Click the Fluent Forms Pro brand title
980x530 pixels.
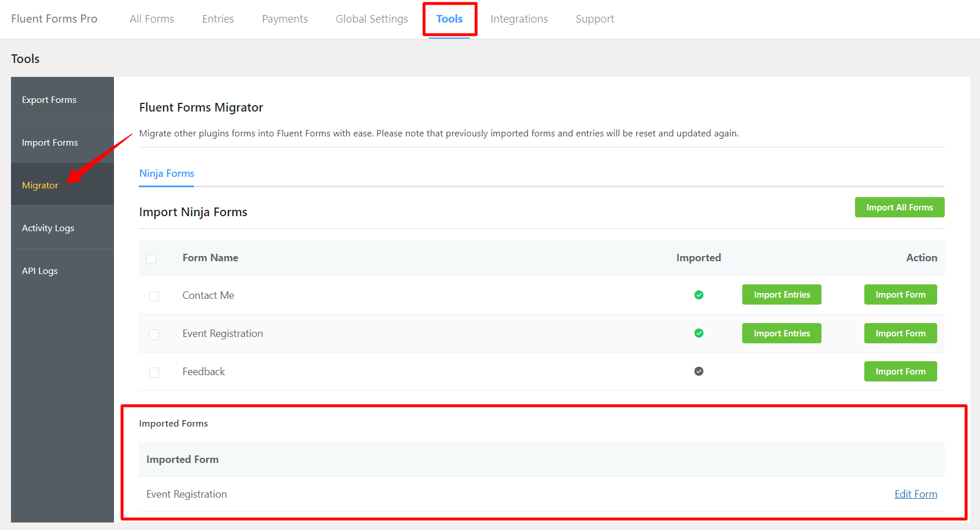(x=54, y=19)
